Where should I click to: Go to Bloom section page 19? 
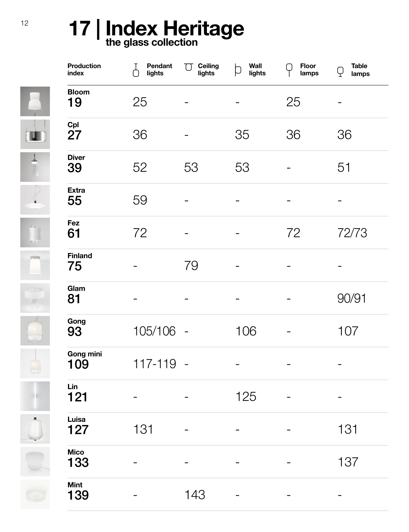click(74, 102)
